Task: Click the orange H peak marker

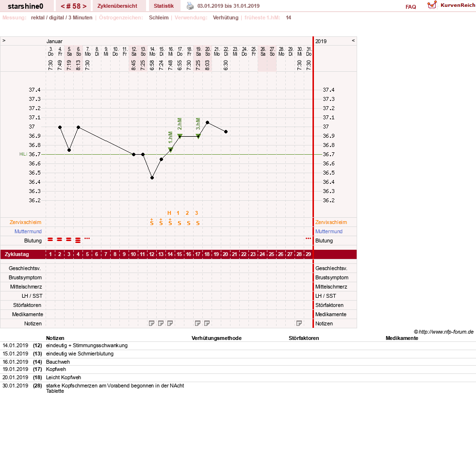Action: coord(169,213)
